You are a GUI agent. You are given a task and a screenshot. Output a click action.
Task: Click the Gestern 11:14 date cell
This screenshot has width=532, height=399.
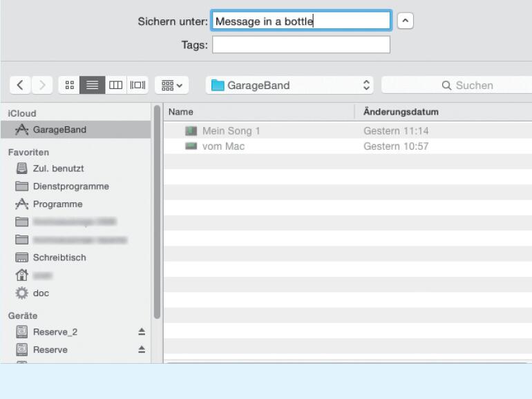pyautogui.click(x=396, y=131)
